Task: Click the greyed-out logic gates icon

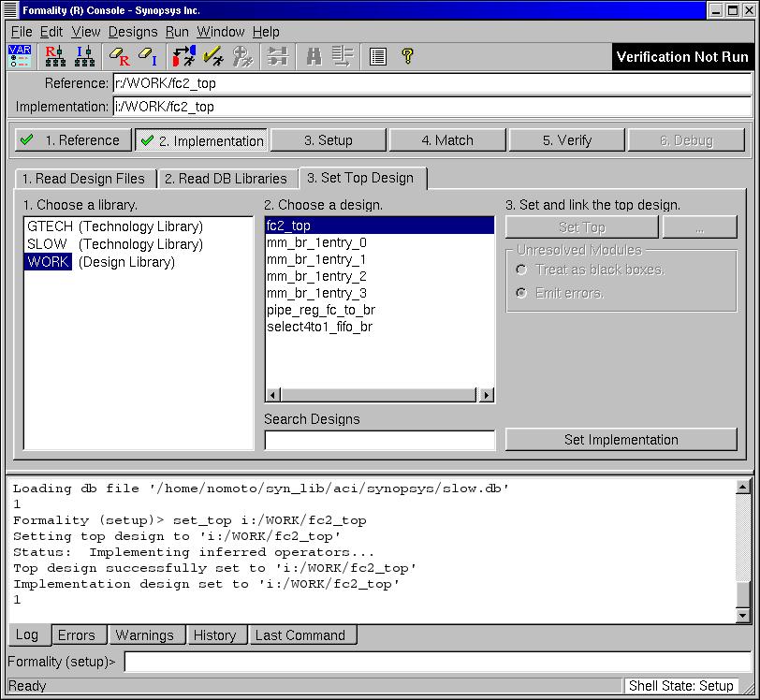Action: (278, 56)
